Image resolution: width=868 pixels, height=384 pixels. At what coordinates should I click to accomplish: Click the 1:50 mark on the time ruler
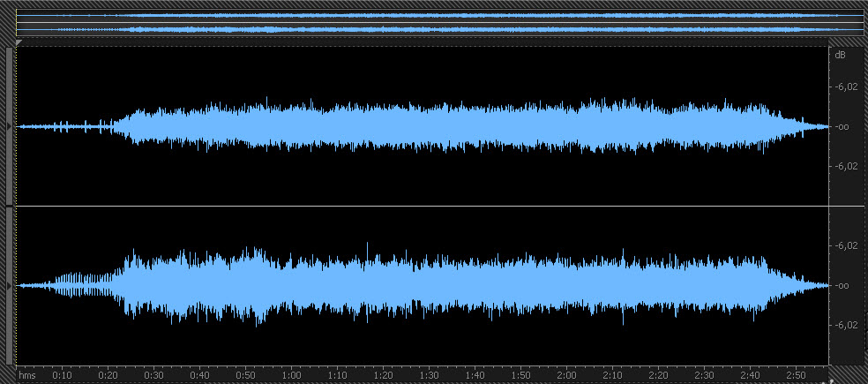click(521, 375)
